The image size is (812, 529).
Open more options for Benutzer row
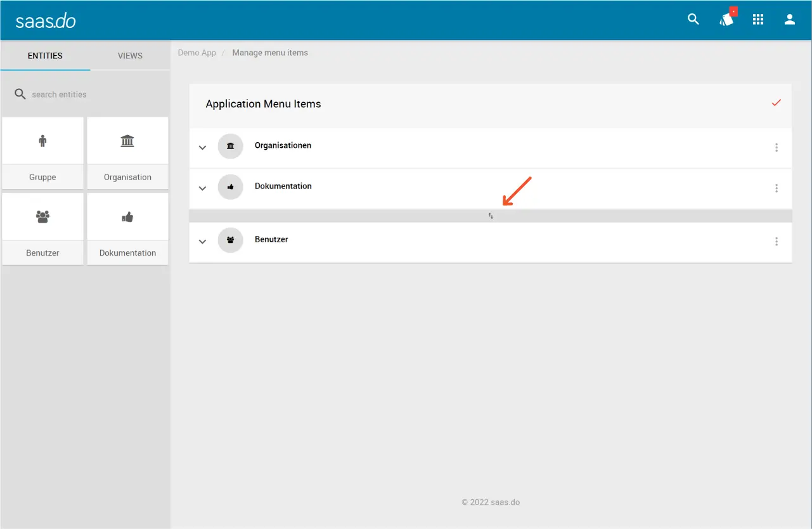coord(776,242)
